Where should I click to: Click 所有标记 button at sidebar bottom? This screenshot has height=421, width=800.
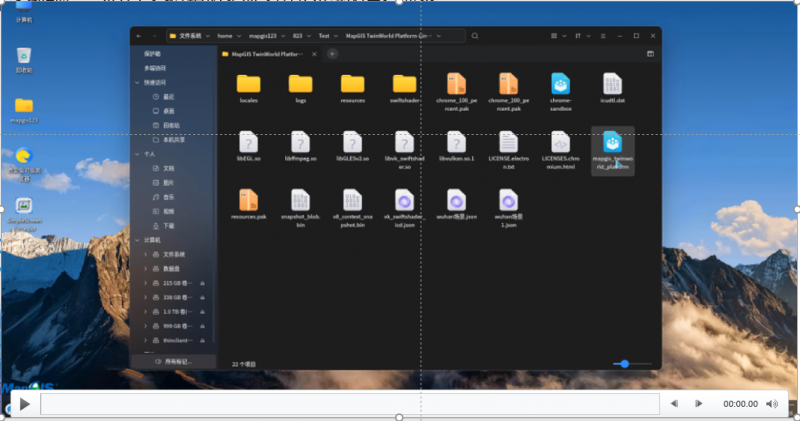point(173,361)
